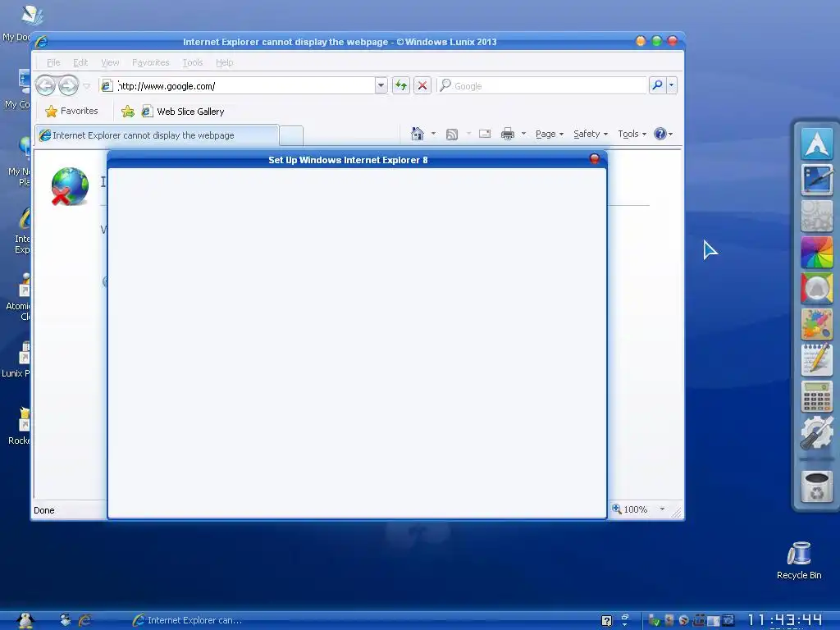
Task: Click the blue Help question mark icon
Action: pos(660,134)
